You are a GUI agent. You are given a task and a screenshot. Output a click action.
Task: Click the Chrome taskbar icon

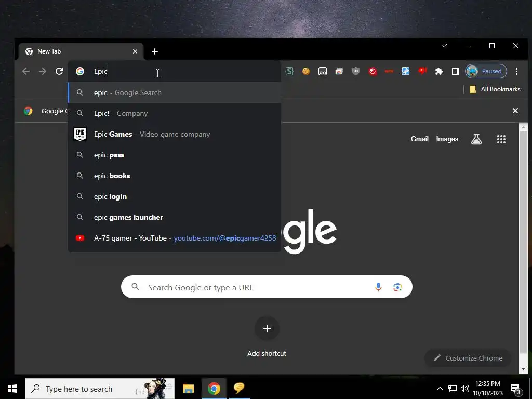[x=214, y=389]
